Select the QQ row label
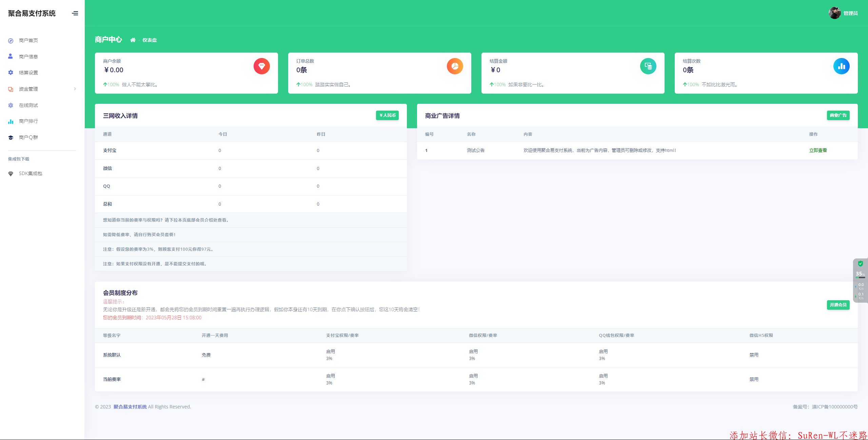The height and width of the screenshot is (440, 868). pos(106,186)
